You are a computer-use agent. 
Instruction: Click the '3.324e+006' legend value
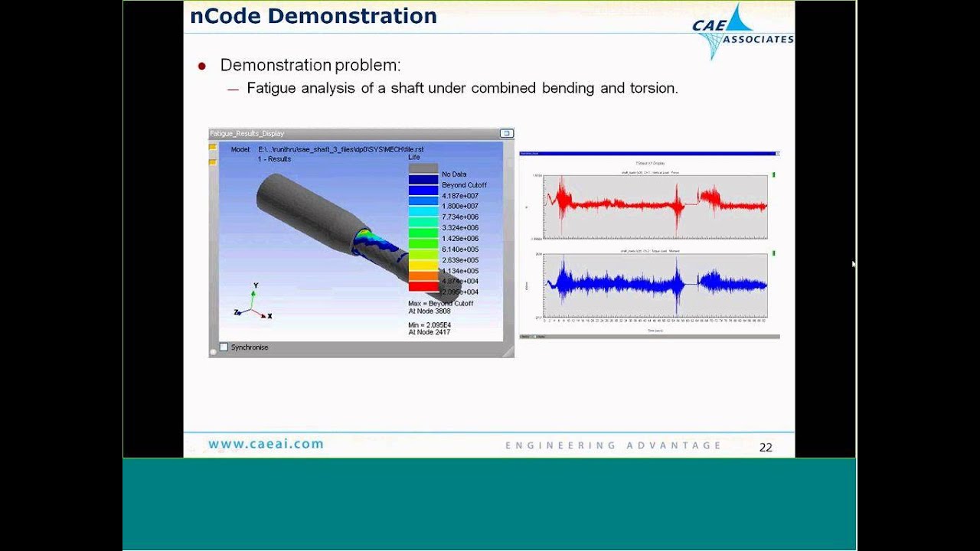click(x=460, y=228)
